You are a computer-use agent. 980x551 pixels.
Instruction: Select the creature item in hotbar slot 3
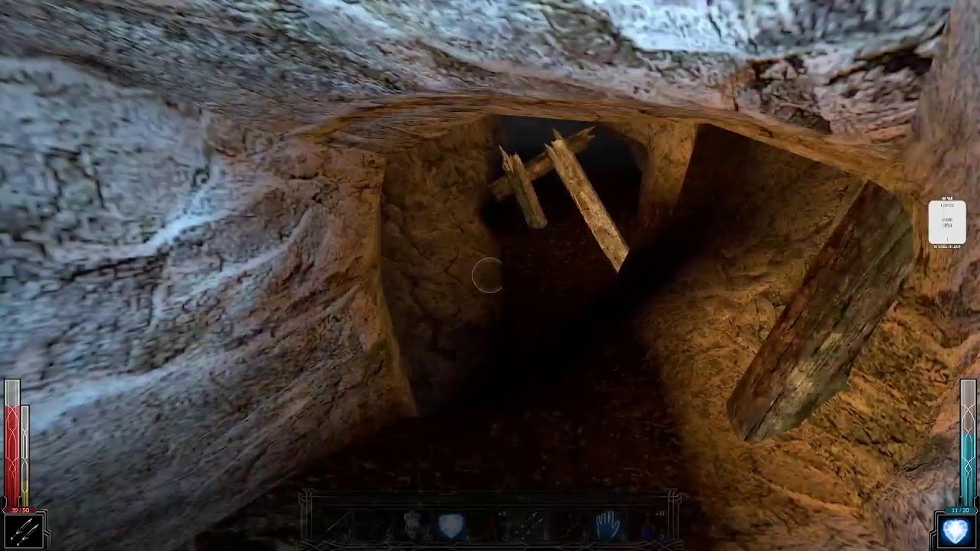pos(413,526)
